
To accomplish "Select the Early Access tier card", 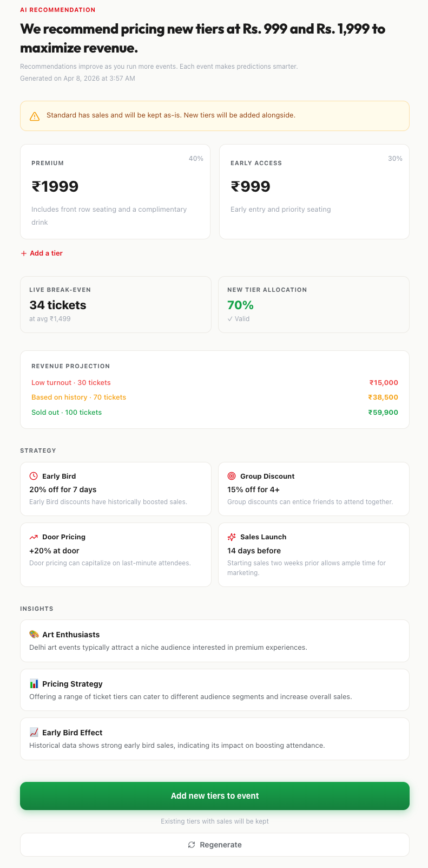I will (314, 191).
